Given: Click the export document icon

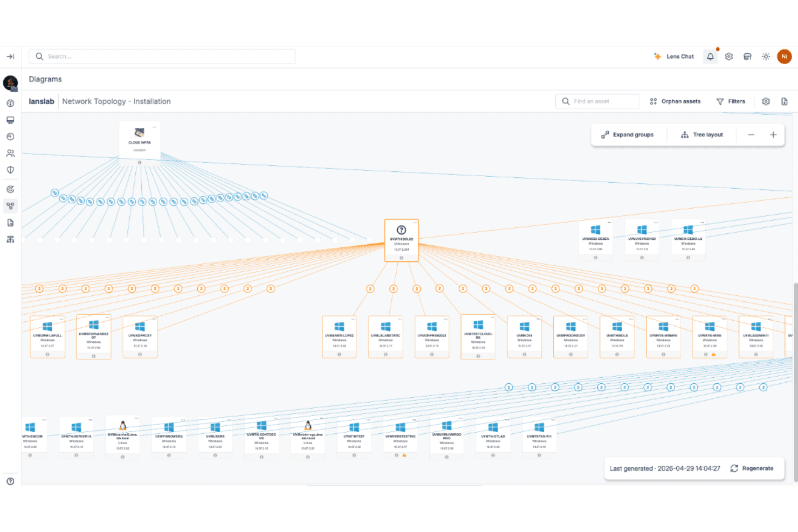Looking at the screenshot, I should [785, 101].
